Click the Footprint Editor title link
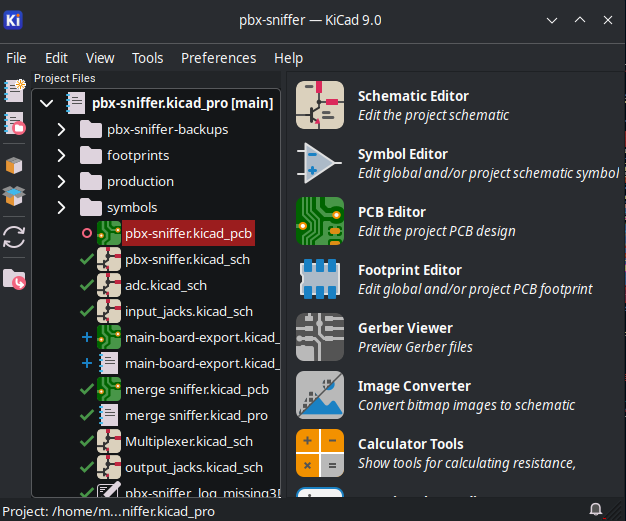This screenshot has height=521, width=626. [410, 270]
